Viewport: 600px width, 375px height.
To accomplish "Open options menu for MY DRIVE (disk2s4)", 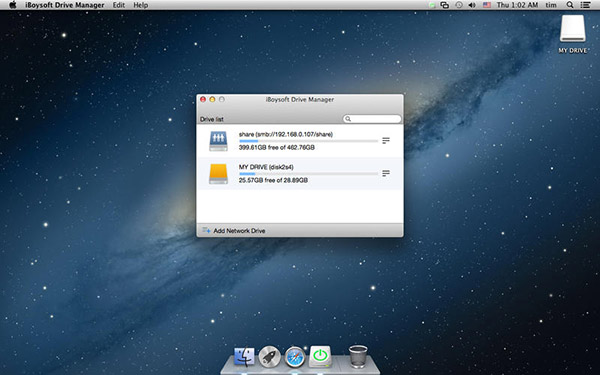I will [386, 173].
